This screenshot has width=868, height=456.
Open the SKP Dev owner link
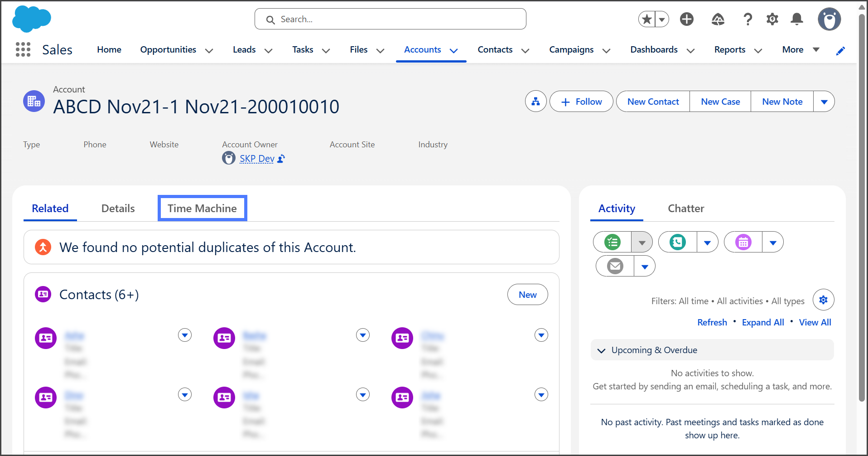click(257, 159)
